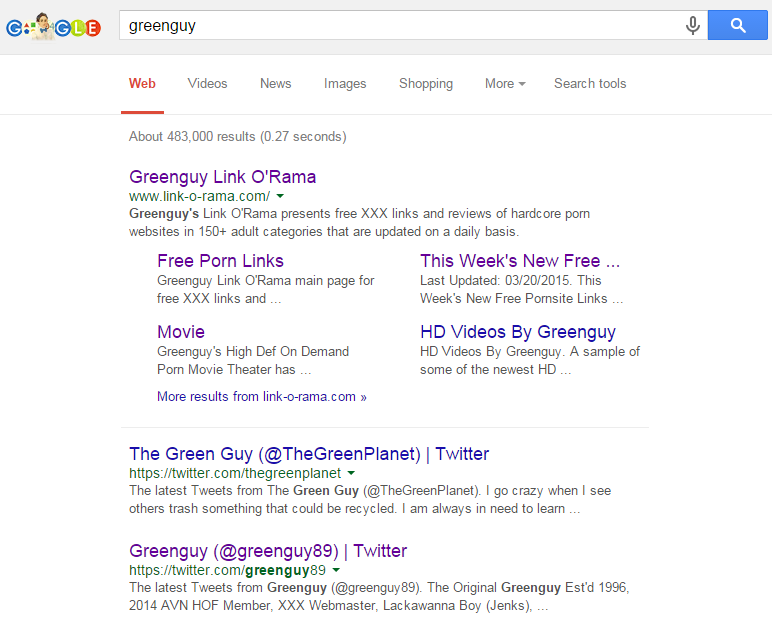
Task: Click the https://twitter.com/greenguy89 URL text
Action: pos(227,570)
